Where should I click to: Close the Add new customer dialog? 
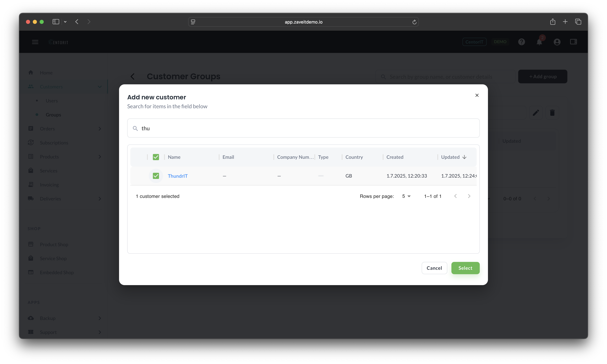(x=477, y=95)
